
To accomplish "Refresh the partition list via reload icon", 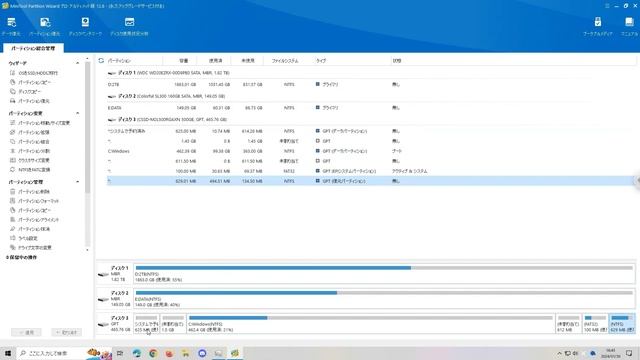I will tap(101, 60).
